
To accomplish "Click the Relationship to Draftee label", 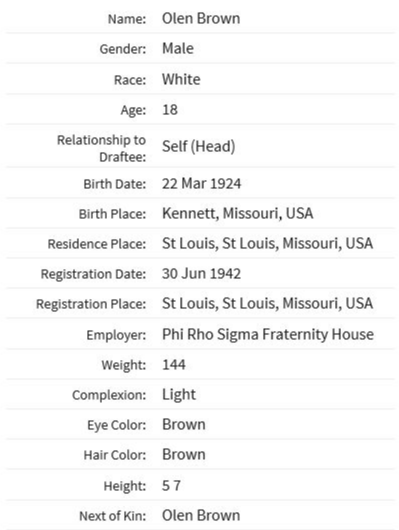I will tap(101, 148).
